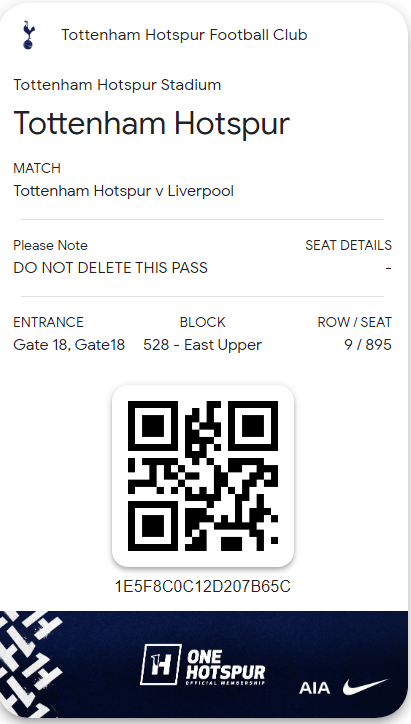
Task: Select the Tottenham Hotspur v Liverpool match text
Action: click(124, 191)
